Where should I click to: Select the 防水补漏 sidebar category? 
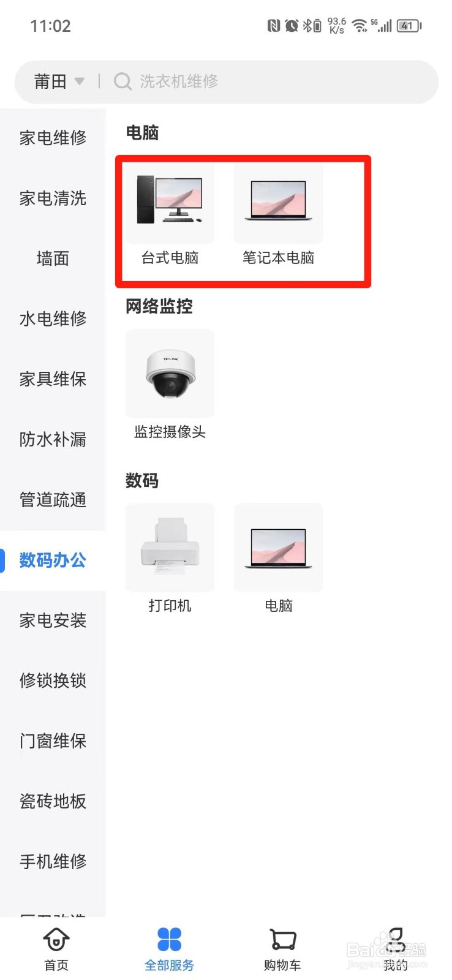coord(53,440)
